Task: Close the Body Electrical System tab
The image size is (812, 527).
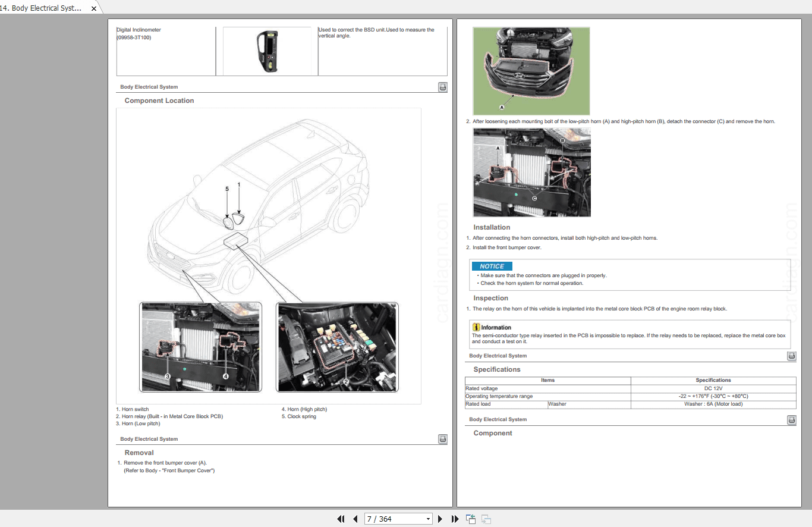Action: point(93,8)
